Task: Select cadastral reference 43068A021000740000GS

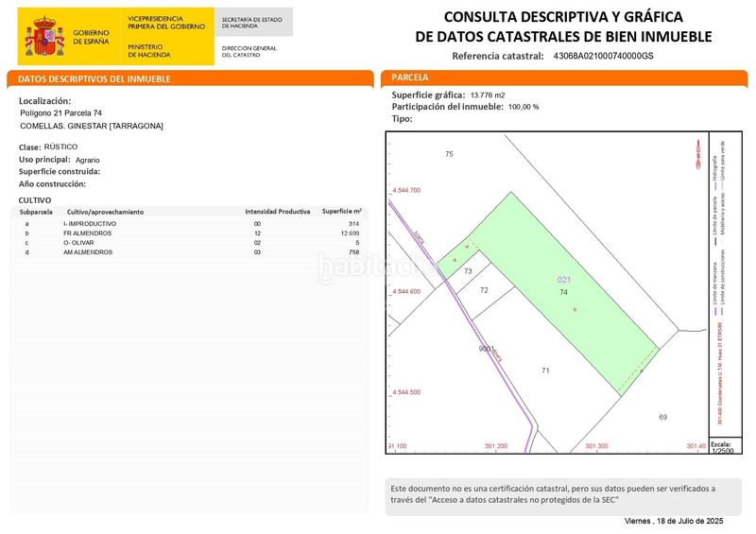Action: point(603,56)
